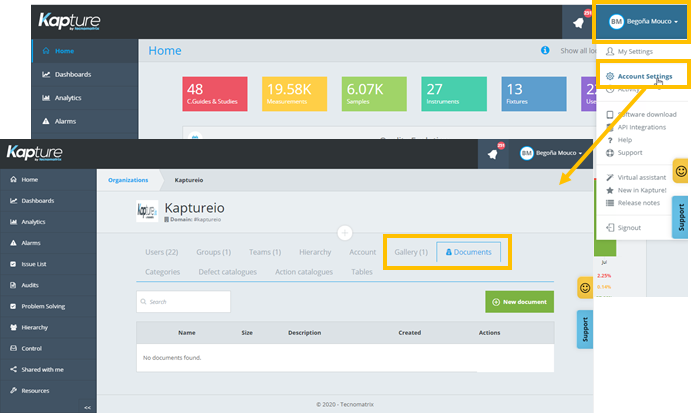691x413 pixels.
Task: Click Fixtures blue tile
Action: pyautogui.click(x=534, y=94)
